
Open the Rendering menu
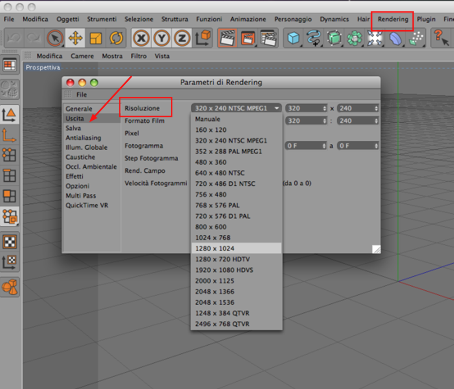pyautogui.click(x=393, y=19)
